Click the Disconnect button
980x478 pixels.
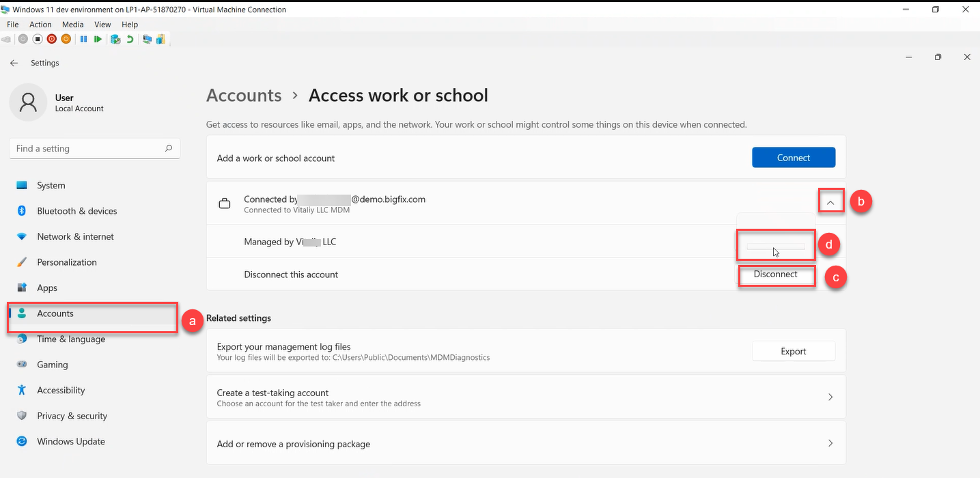coord(776,275)
